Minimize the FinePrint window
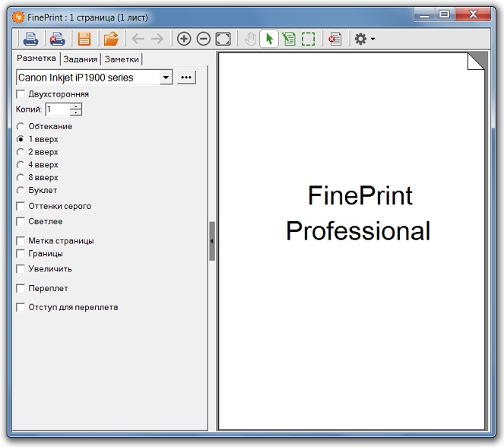 point(424,14)
